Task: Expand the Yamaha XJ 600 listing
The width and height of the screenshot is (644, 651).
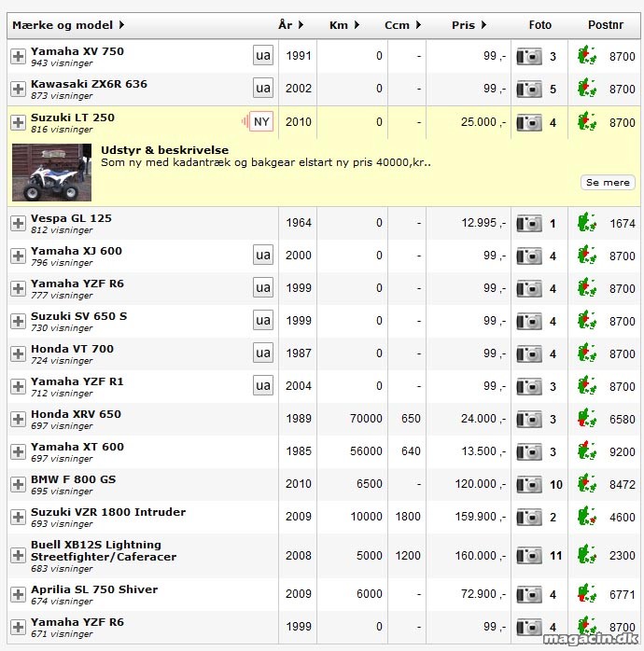Action: tap(18, 256)
